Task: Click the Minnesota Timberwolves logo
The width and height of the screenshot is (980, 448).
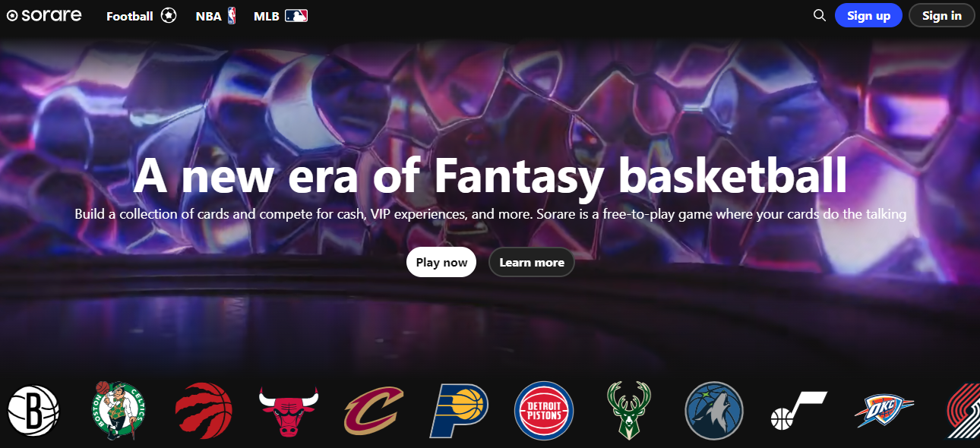Action: [714, 411]
